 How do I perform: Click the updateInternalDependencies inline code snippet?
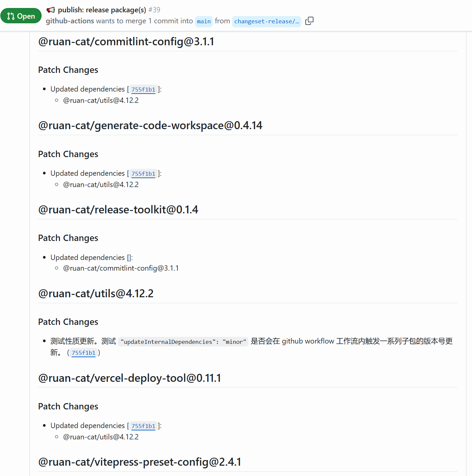point(183,342)
